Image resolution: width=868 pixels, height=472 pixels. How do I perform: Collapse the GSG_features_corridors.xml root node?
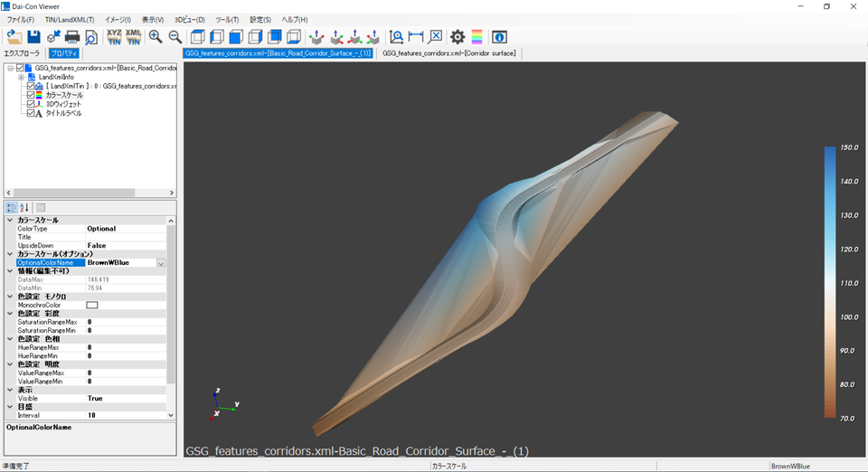pyautogui.click(x=9, y=68)
